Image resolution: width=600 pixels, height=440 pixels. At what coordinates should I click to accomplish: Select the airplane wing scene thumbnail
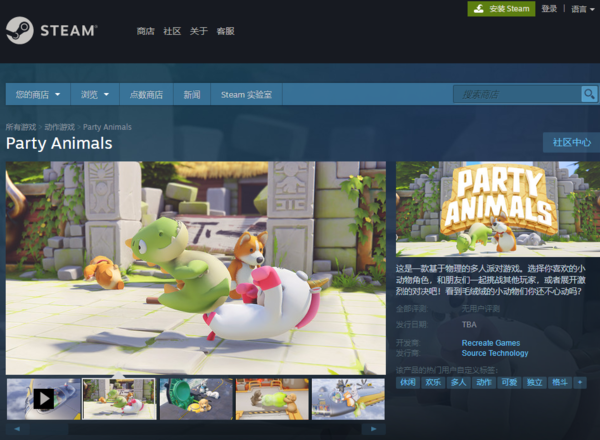348,399
